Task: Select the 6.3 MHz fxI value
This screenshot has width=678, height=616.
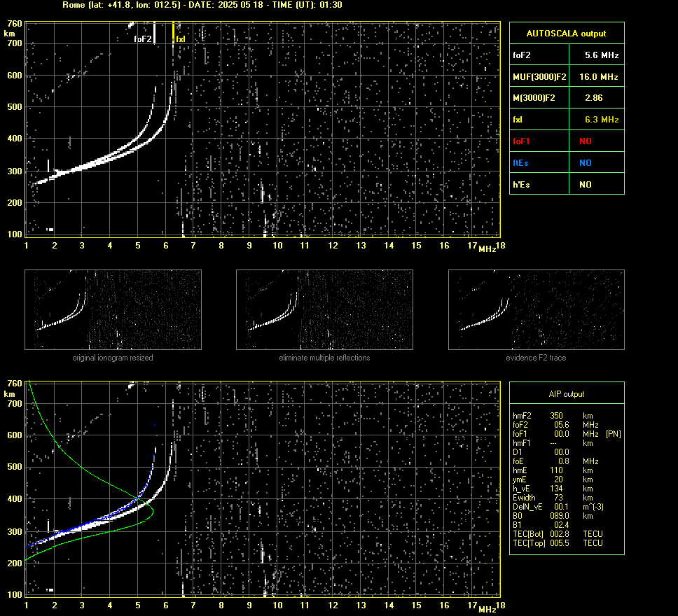Action: [x=602, y=120]
